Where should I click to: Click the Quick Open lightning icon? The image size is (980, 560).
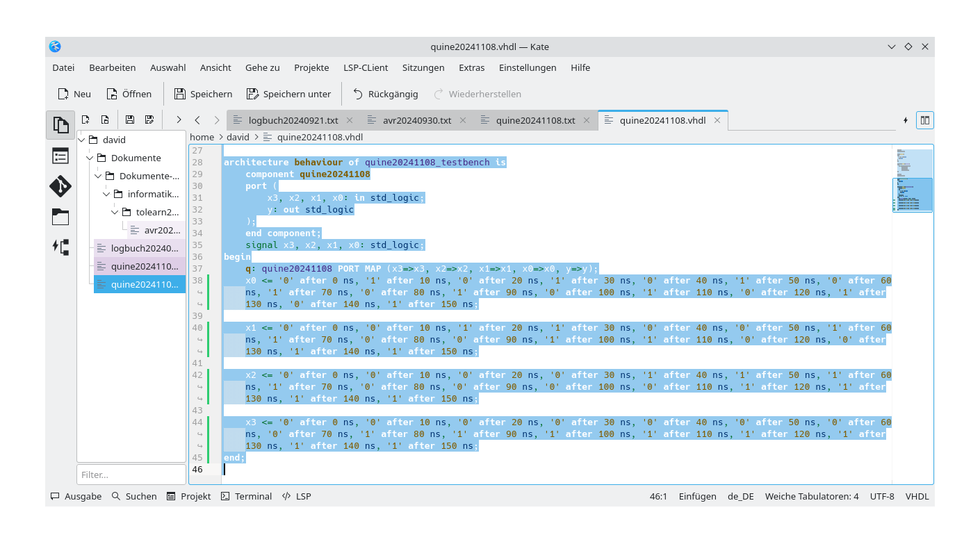[x=906, y=120]
